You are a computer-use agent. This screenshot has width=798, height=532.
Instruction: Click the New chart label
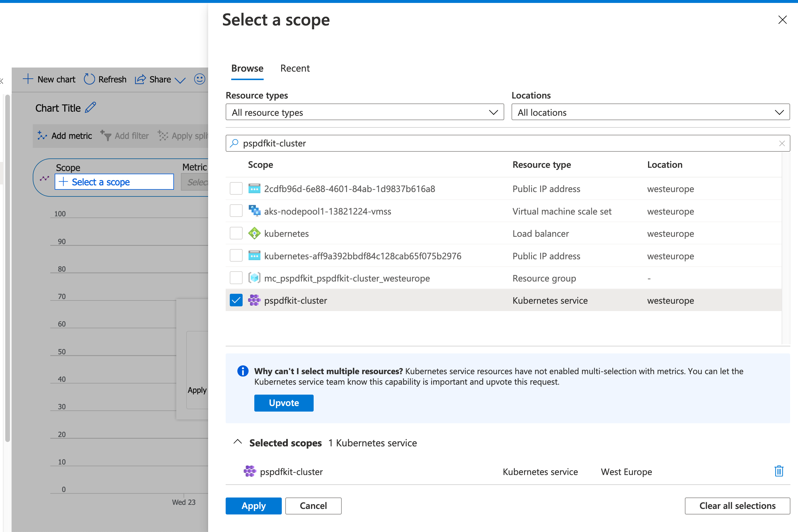[56, 80]
